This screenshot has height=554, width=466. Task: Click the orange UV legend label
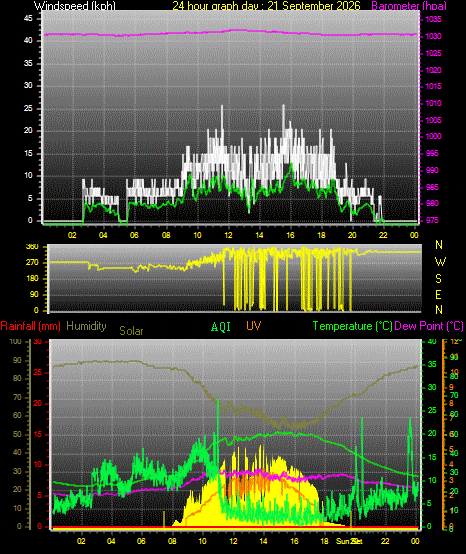coord(253,325)
